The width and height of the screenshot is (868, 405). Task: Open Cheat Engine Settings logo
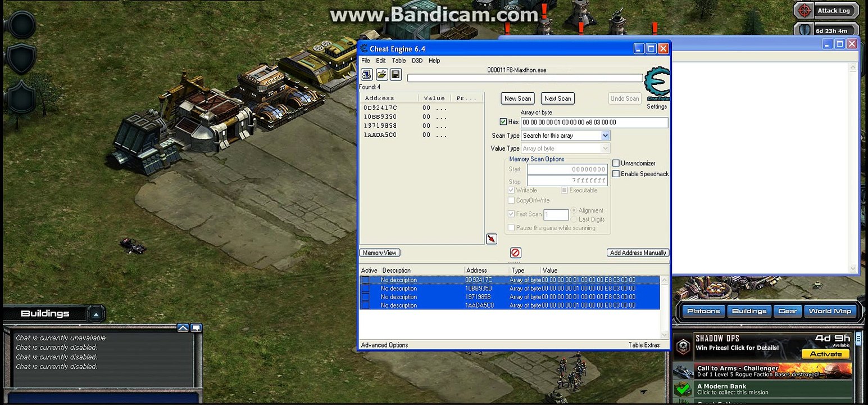click(657, 85)
